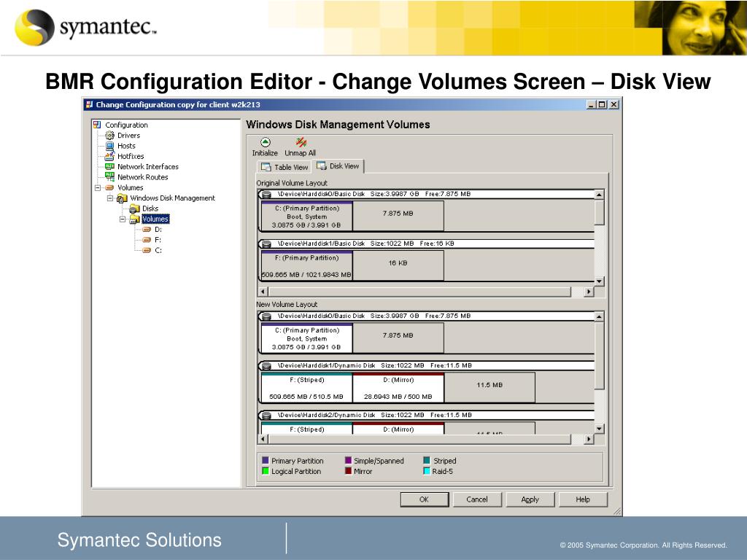
Task: Click the Initialize toolbar icon
Action: (x=266, y=142)
